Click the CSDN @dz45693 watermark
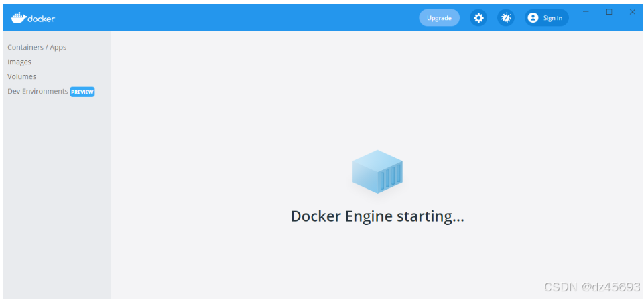 tap(592, 287)
